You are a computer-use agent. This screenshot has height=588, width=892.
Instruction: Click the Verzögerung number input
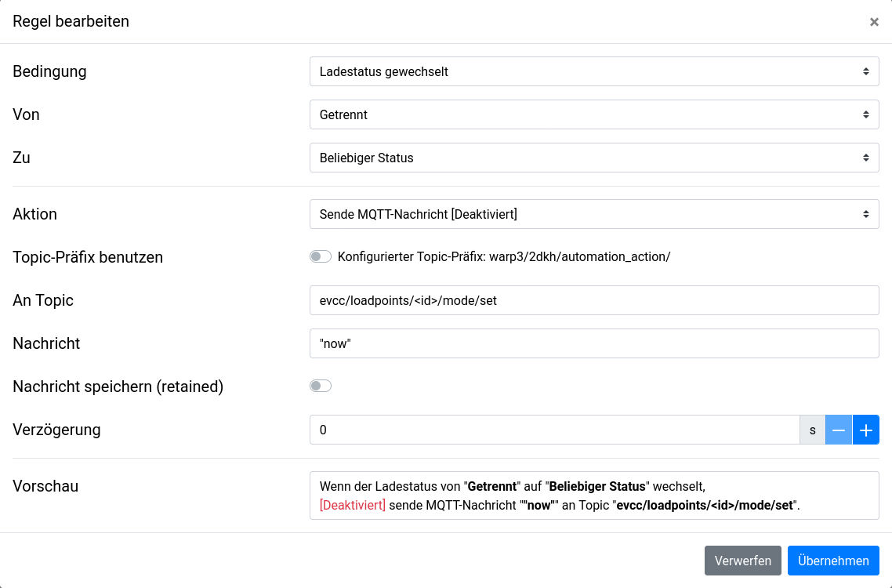pyautogui.click(x=554, y=430)
